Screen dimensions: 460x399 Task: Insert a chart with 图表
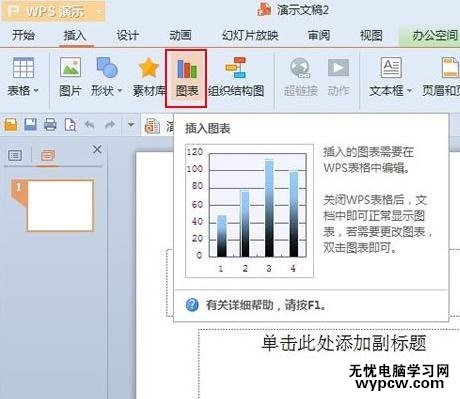pos(186,79)
